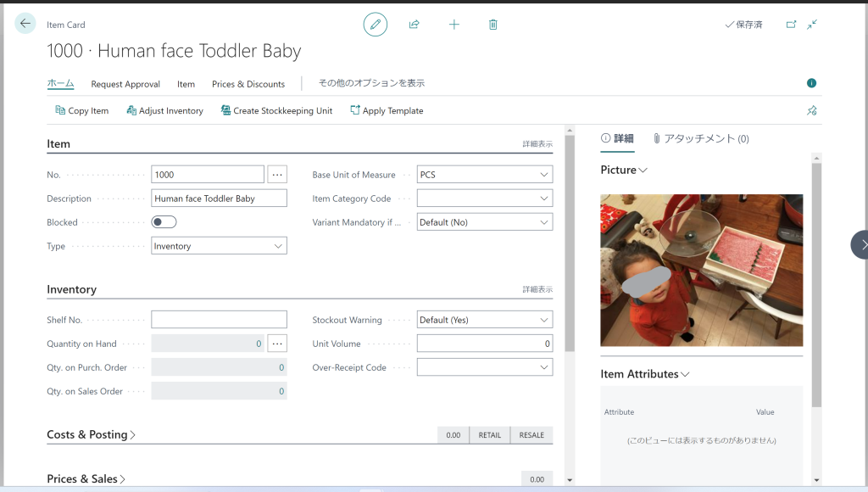This screenshot has height=492, width=868.
Task: Create a new item with the plus icon
Action: pyautogui.click(x=454, y=25)
